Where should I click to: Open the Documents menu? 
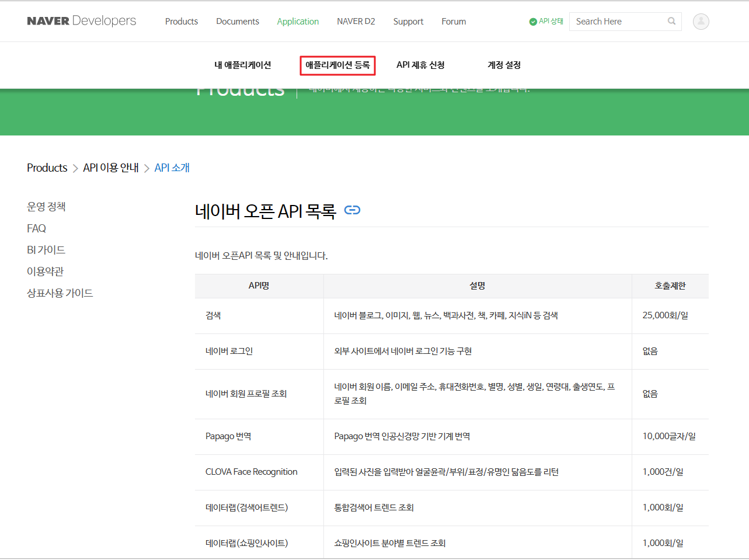[x=238, y=22]
